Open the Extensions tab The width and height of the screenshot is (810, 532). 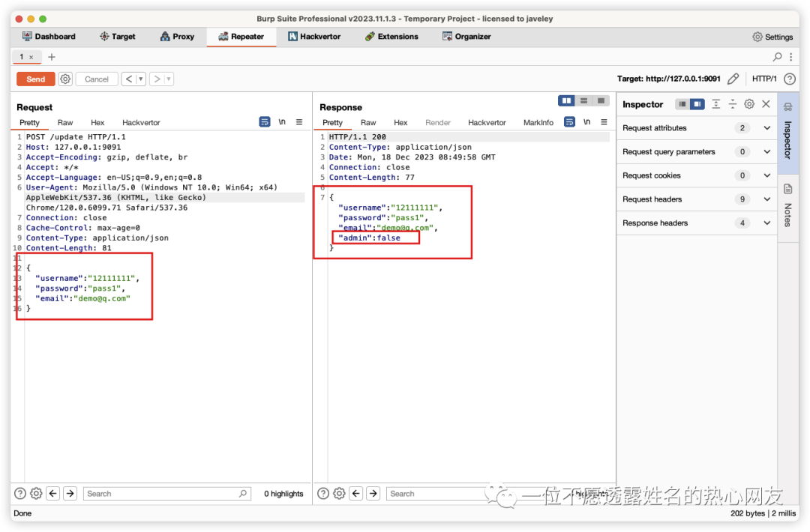[x=391, y=37]
